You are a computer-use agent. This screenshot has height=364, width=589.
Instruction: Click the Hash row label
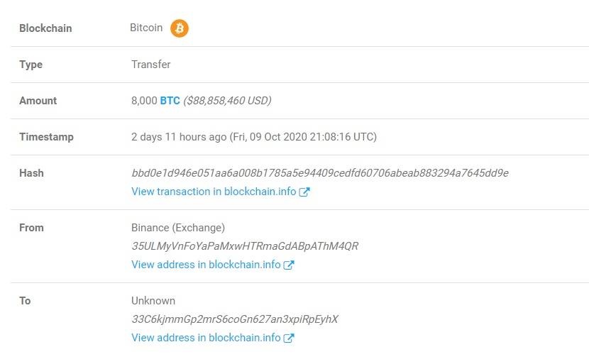(31, 173)
